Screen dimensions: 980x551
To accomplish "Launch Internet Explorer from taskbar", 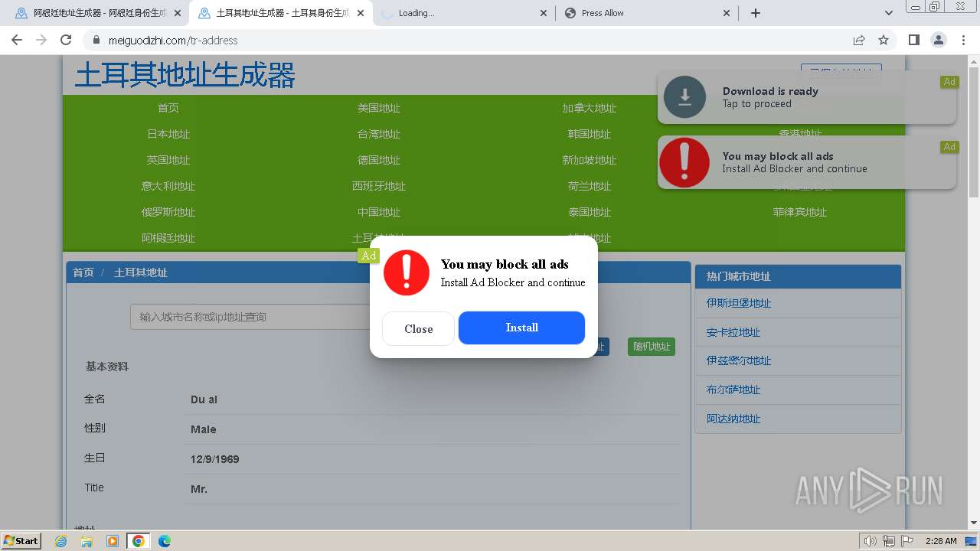I will pyautogui.click(x=61, y=541).
